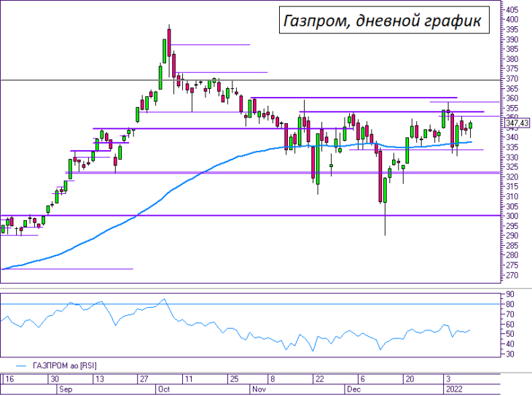
Task: Select the date label 6 on the time axis
Action: [362, 379]
